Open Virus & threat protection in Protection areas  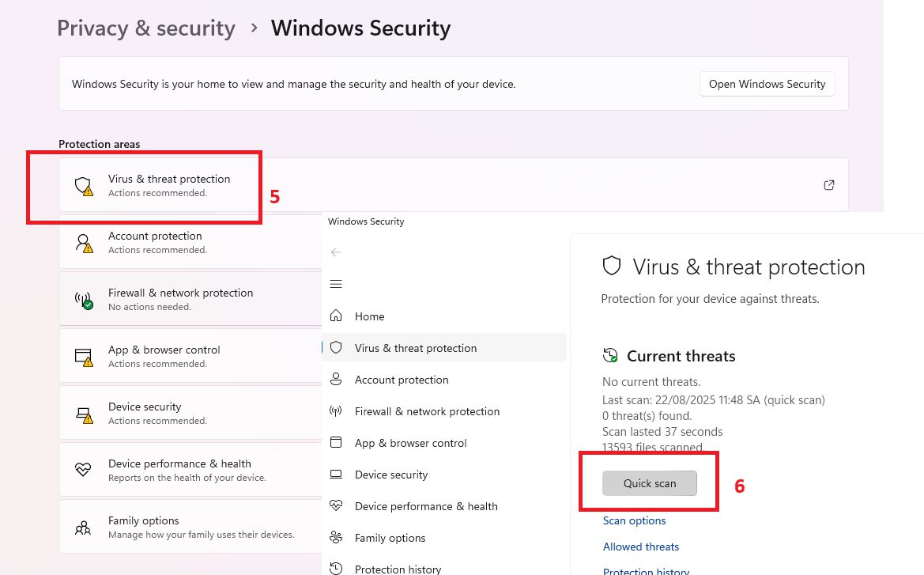[453, 184]
